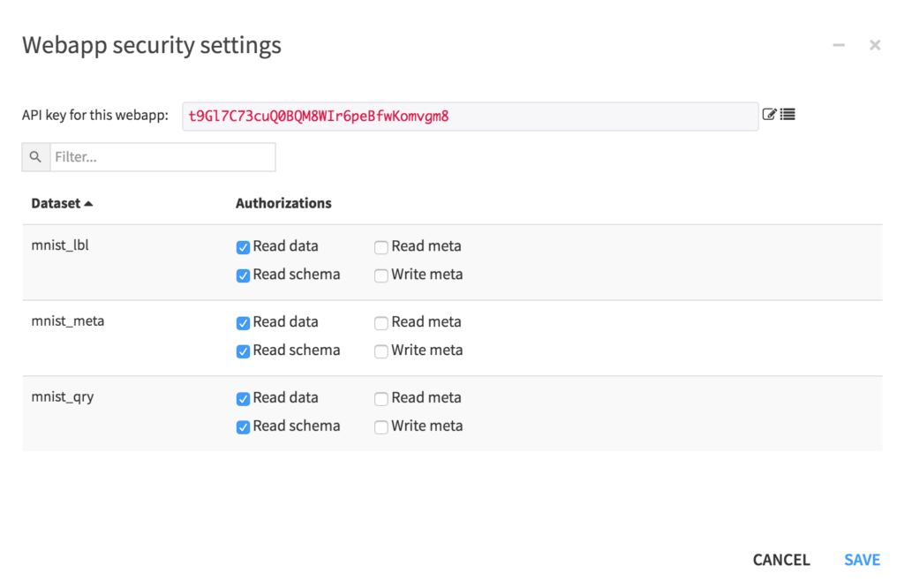
Task: Save the webapp security settings
Action: point(862,559)
